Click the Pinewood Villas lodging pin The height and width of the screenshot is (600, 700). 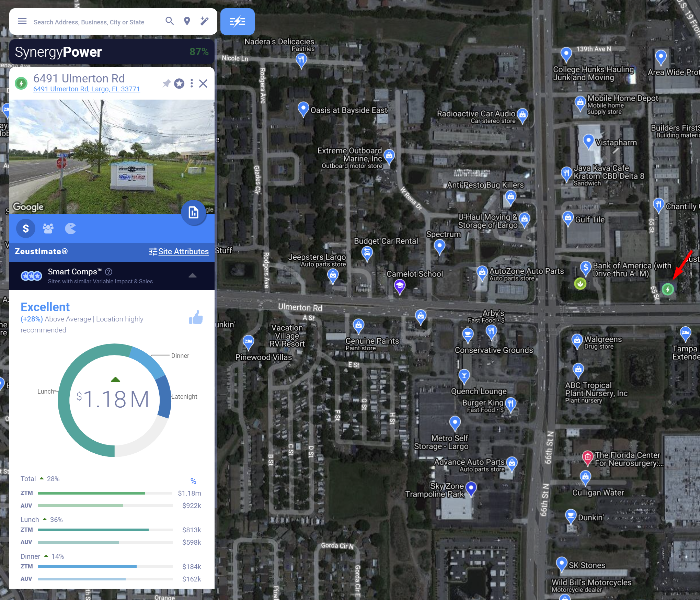pyautogui.click(x=248, y=342)
